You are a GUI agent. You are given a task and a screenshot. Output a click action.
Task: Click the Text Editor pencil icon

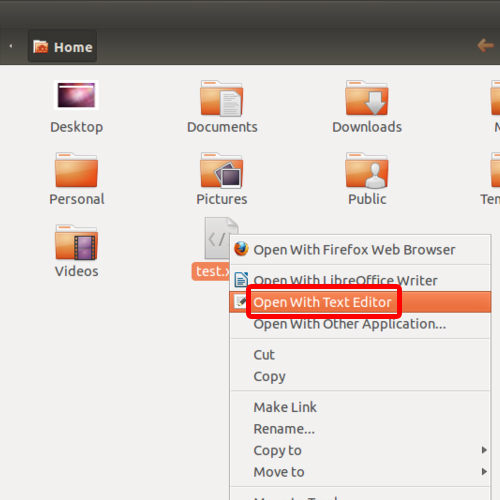(240, 301)
